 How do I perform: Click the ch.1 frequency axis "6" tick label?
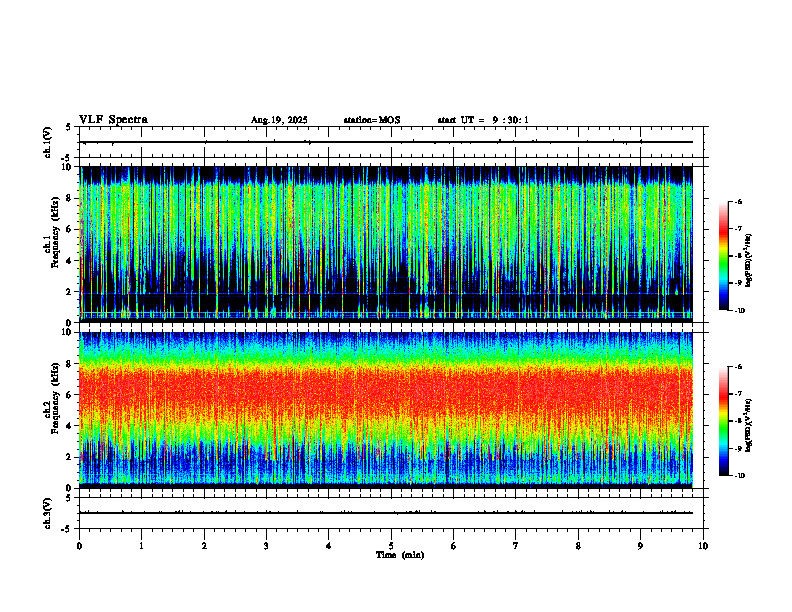pyautogui.click(x=70, y=229)
